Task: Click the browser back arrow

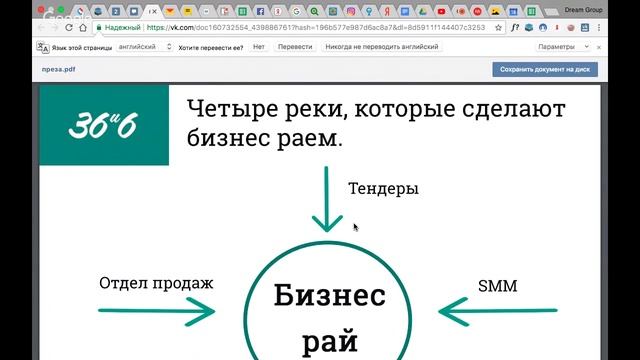Action: coord(41,27)
